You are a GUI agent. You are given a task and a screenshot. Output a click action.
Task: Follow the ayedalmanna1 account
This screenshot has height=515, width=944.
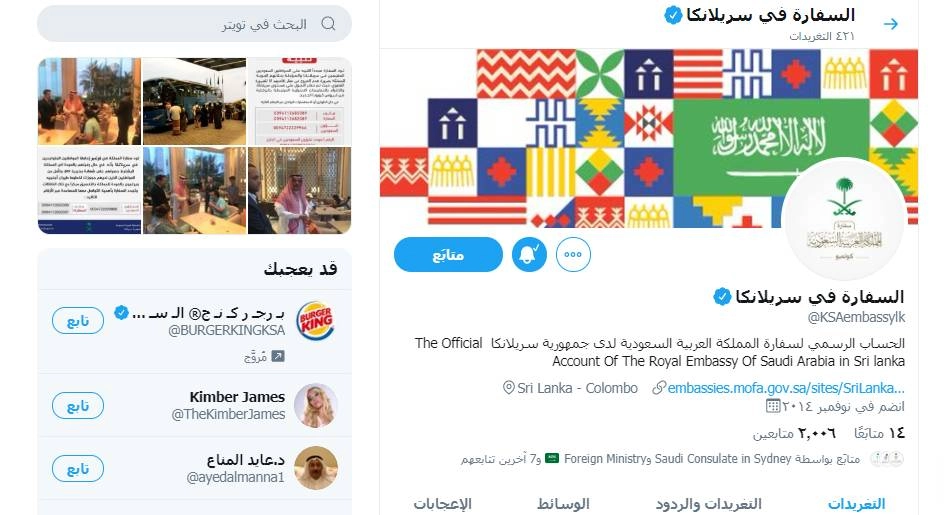coord(78,468)
